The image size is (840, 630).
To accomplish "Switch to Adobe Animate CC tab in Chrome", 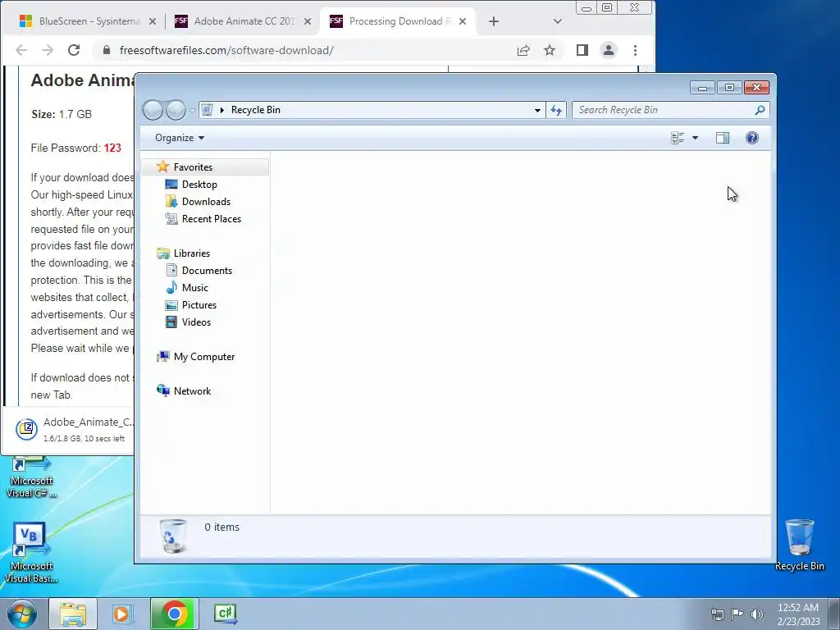I will click(241, 21).
